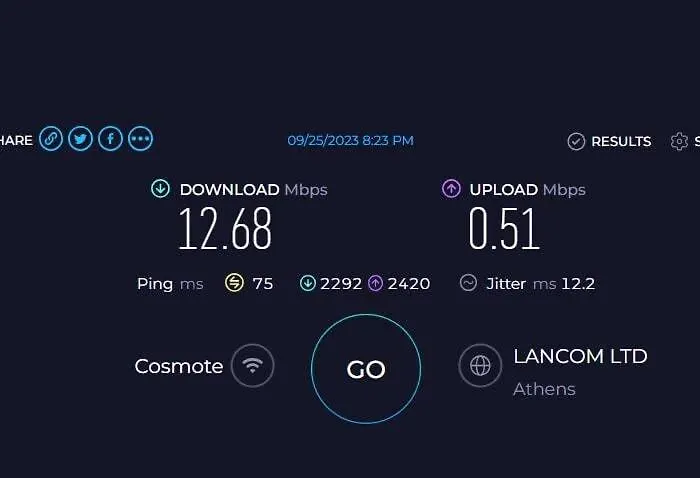
Task: Click the RESULTS checkmark icon
Action: 576,141
